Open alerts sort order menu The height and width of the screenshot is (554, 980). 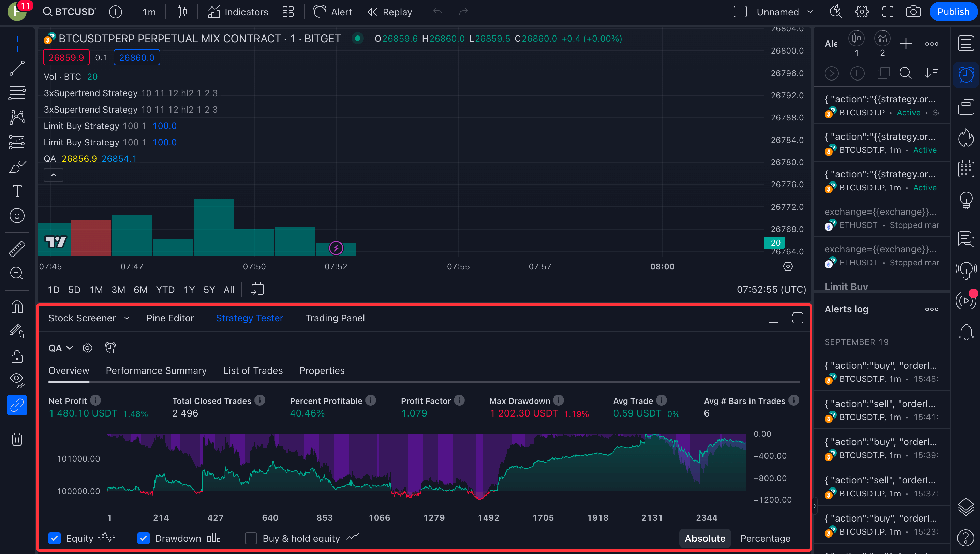point(931,73)
